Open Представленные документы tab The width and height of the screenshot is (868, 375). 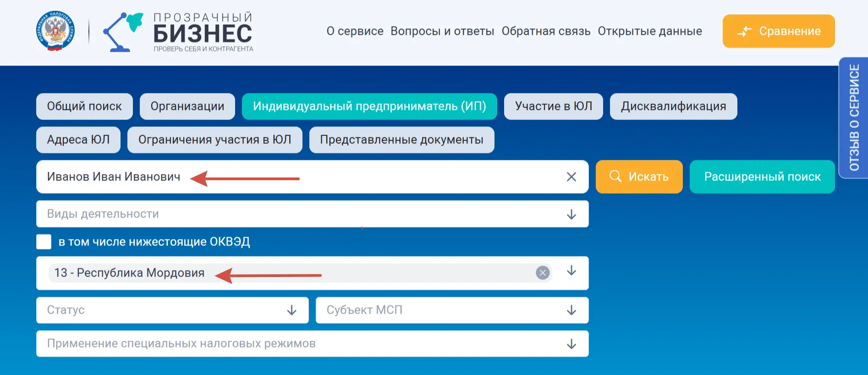coord(401,140)
